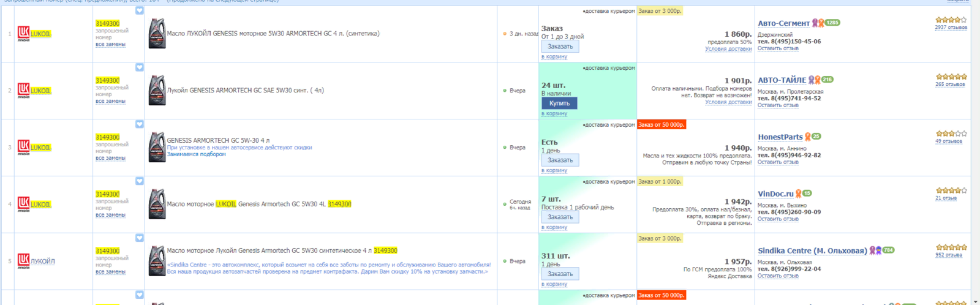
Task: Click green 784 badge by Sindika Centre
Action: coord(889,250)
